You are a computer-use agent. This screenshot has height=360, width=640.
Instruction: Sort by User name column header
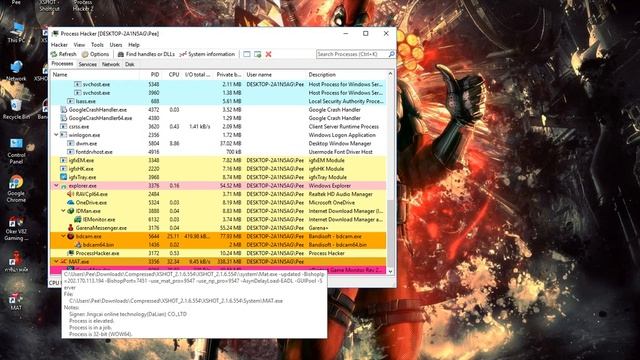click(x=275, y=75)
